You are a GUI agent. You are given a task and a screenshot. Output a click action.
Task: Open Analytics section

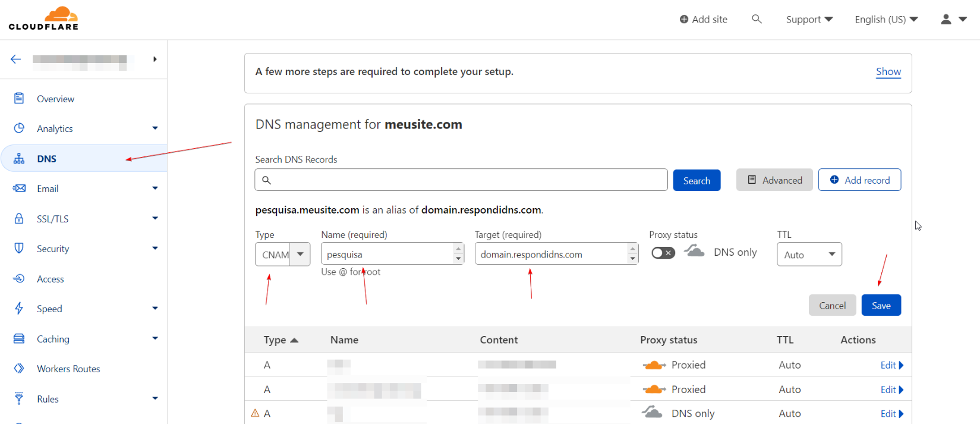tap(55, 128)
